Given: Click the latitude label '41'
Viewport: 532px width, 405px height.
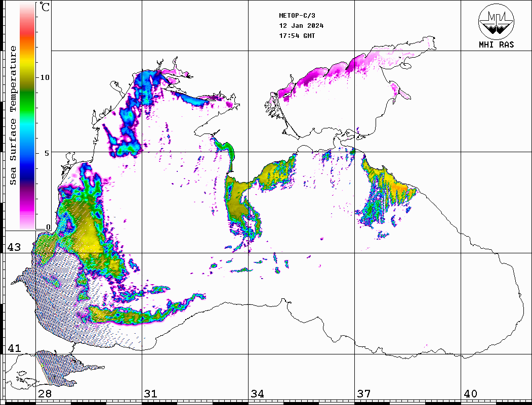Looking at the screenshot, I should [x=14, y=348].
